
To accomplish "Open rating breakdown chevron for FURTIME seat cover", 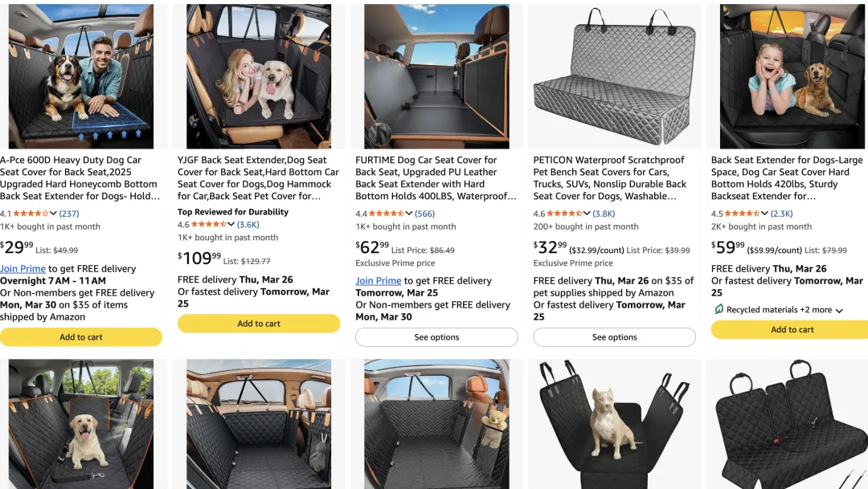I will (408, 214).
